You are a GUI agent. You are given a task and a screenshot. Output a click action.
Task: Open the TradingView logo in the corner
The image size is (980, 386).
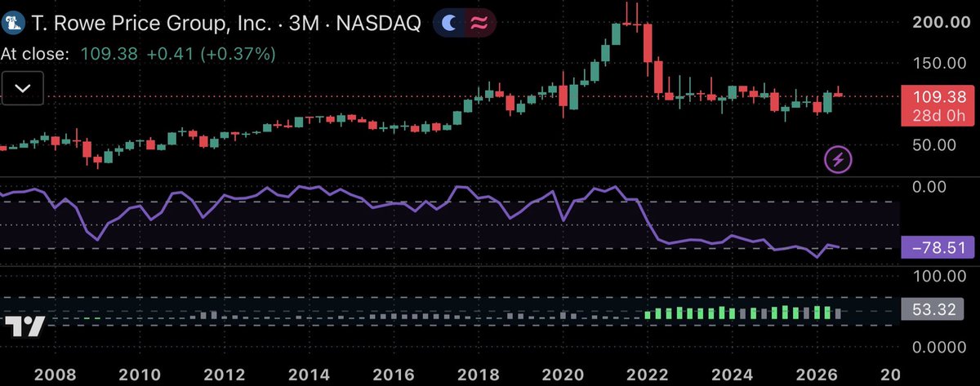(x=24, y=328)
